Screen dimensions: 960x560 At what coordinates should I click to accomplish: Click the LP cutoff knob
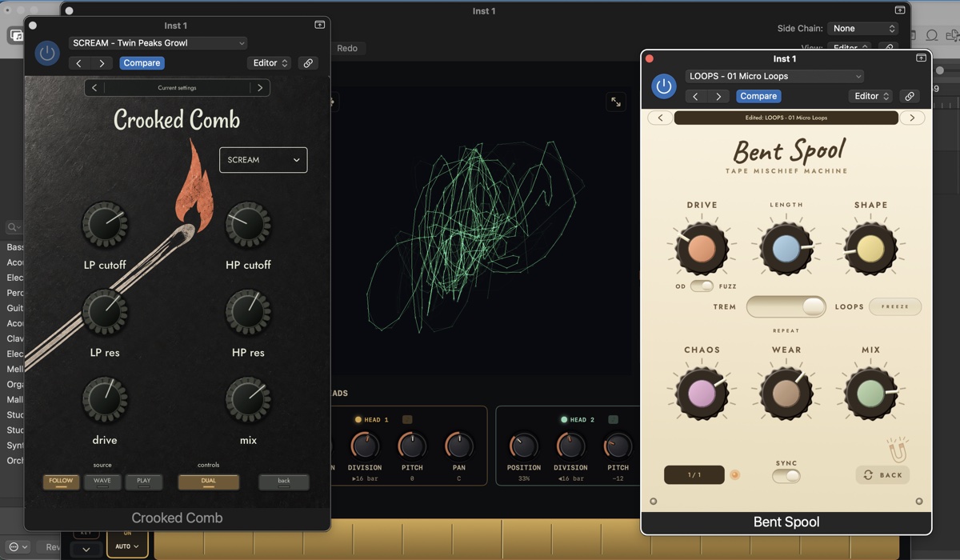[x=105, y=225]
